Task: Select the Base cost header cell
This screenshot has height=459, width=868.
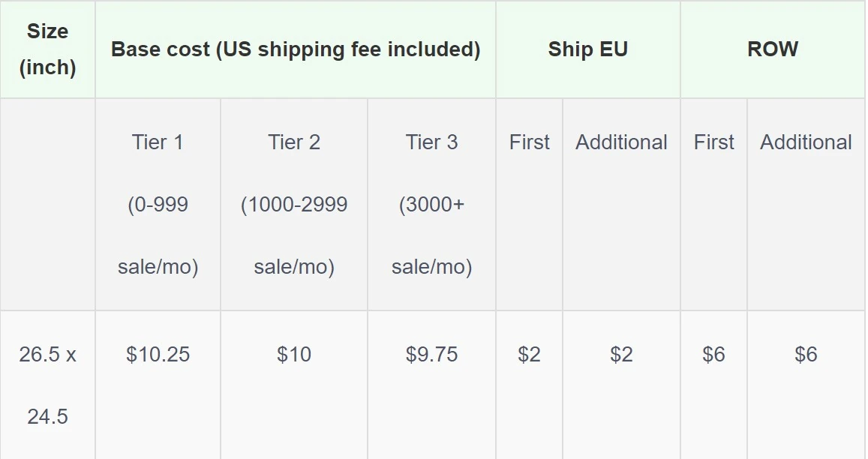Action: click(296, 49)
